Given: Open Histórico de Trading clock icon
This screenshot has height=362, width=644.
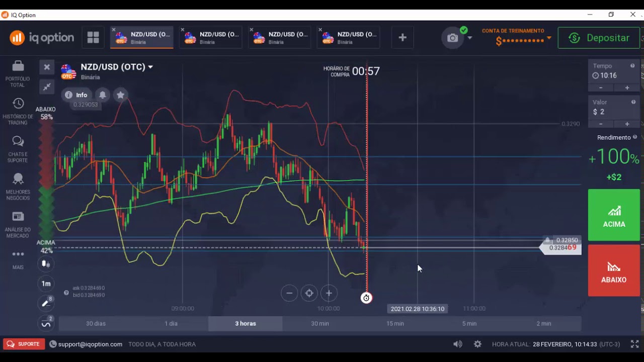Looking at the screenshot, I should tap(18, 104).
